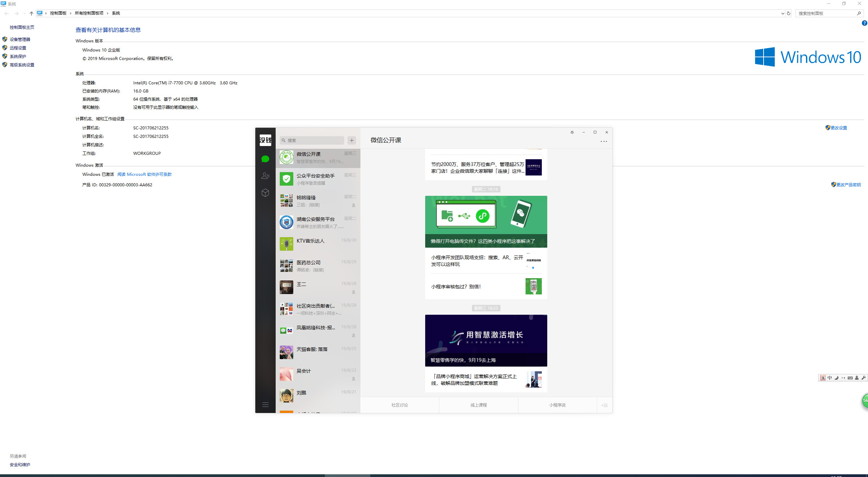Toggle mute bell on 铭铭锋锋 chat
The width and height of the screenshot is (868, 477).
[354, 205]
